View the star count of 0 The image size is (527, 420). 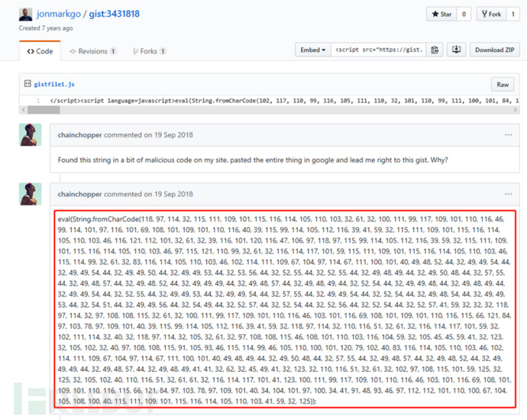click(464, 14)
